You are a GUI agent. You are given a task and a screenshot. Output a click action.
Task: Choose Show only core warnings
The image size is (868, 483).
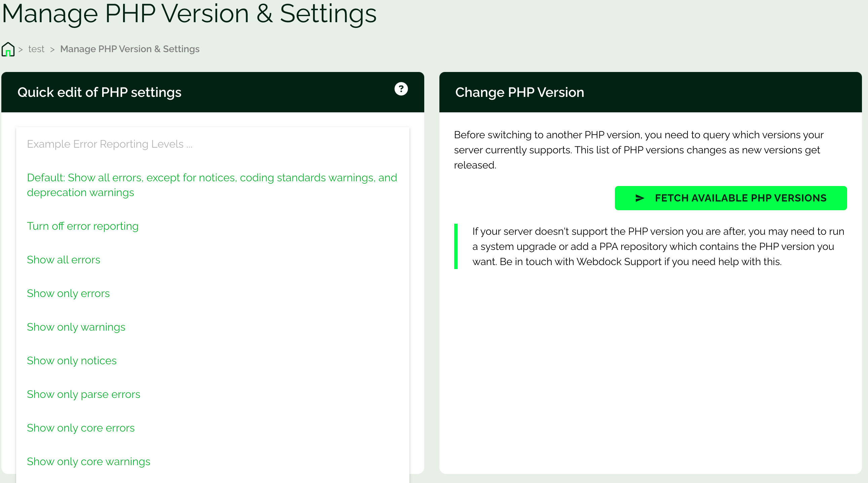88,462
